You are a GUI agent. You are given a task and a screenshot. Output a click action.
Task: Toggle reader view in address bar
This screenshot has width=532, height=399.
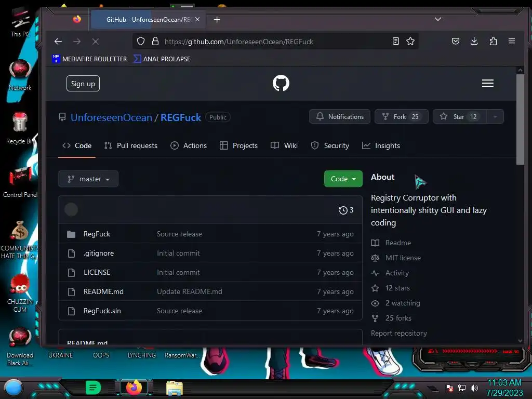[x=395, y=42]
